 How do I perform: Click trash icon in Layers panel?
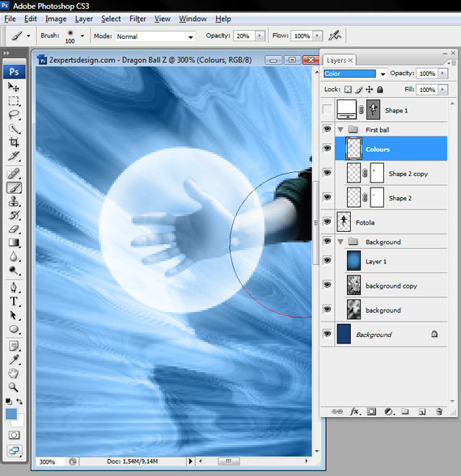[x=439, y=411]
